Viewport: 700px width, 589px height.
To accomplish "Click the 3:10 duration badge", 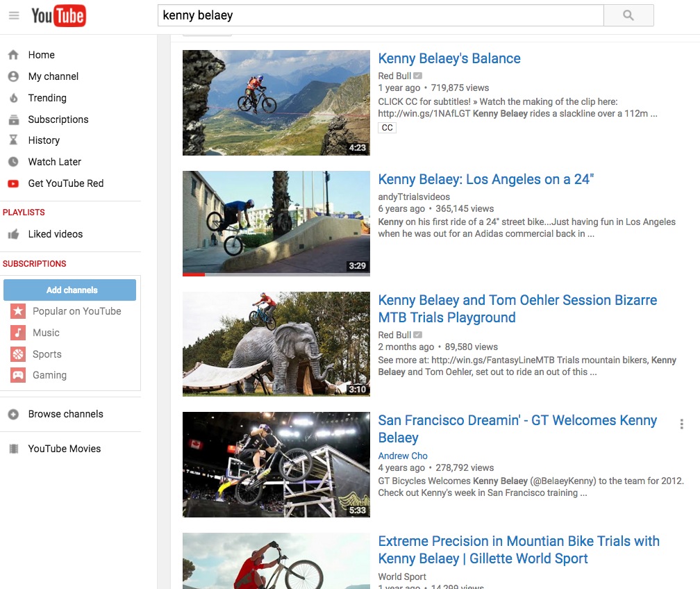I will [x=358, y=390].
